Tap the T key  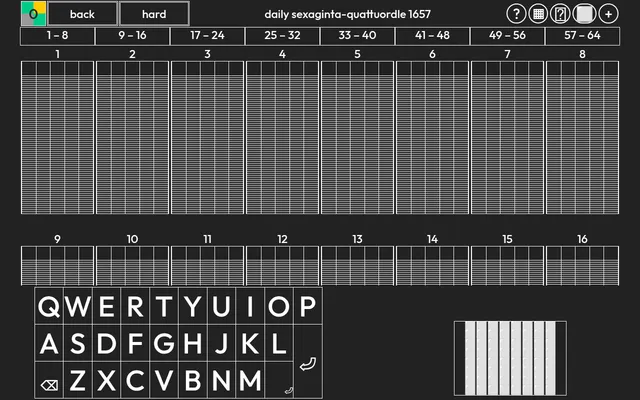[x=164, y=306]
